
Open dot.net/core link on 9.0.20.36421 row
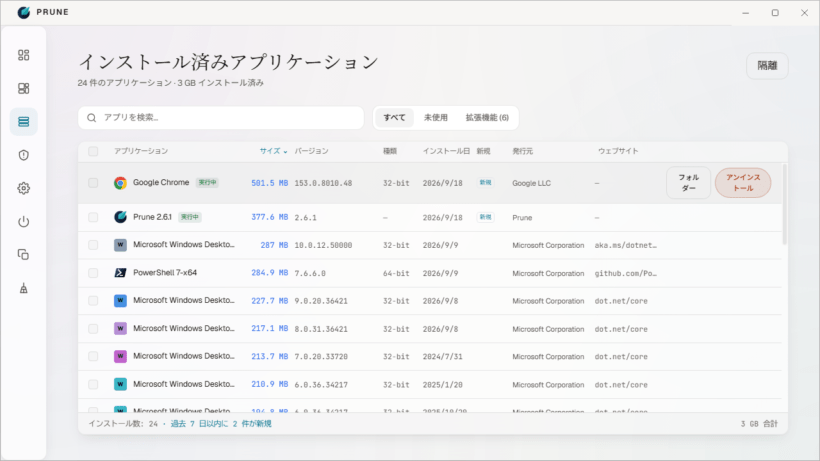pos(621,301)
